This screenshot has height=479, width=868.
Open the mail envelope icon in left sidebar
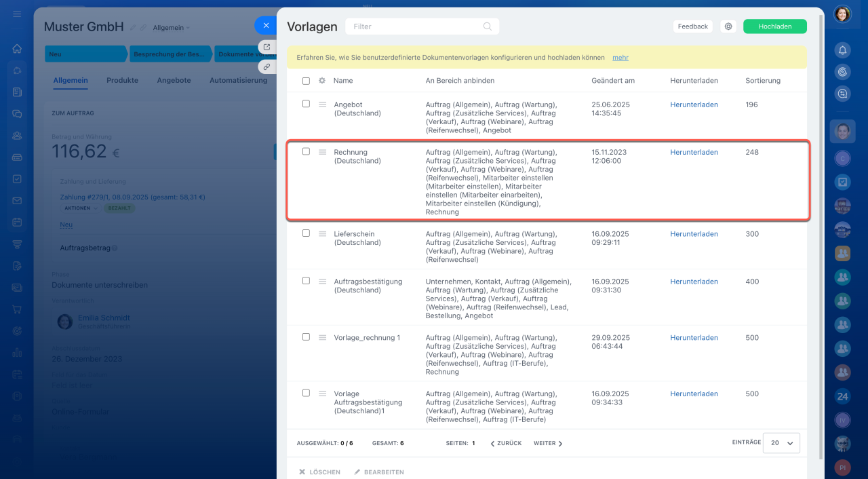(x=17, y=201)
